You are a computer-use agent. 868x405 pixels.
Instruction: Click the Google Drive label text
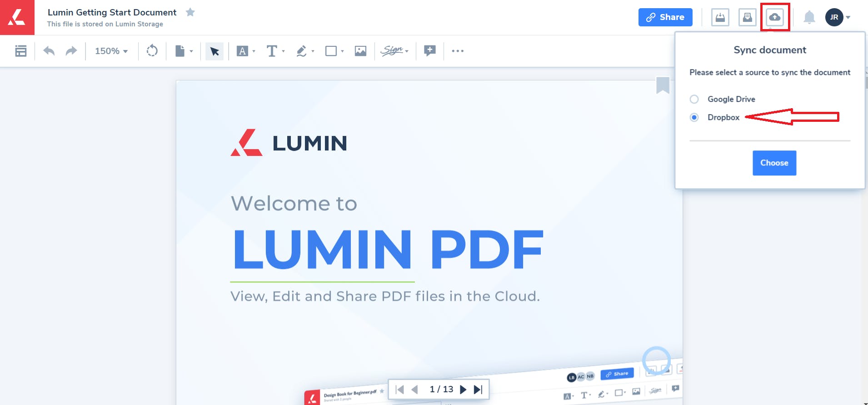click(731, 99)
